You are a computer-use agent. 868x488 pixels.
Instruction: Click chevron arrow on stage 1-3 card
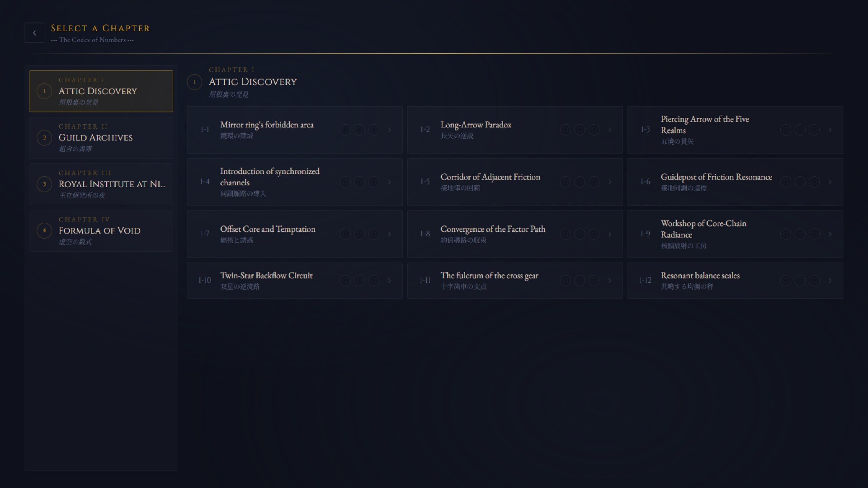click(830, 130)
